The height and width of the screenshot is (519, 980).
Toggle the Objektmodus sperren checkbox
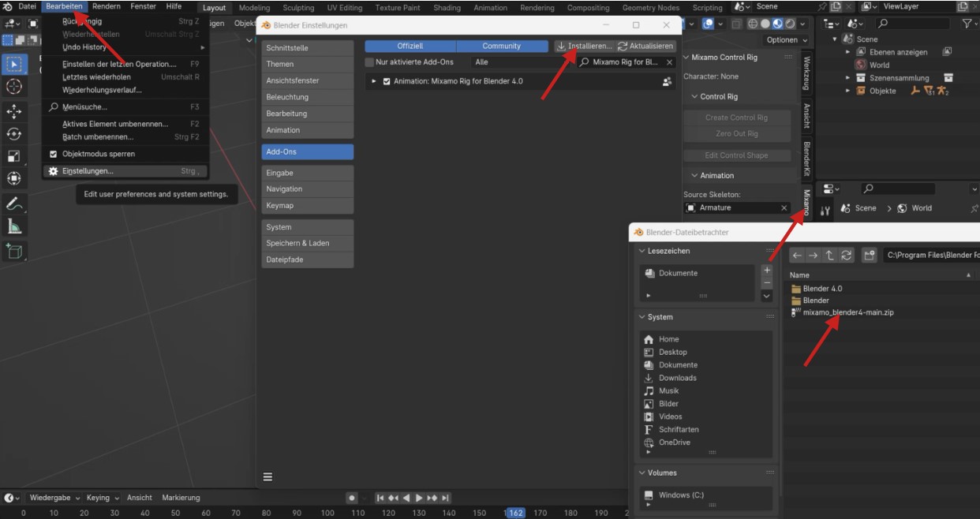[54, 154]
